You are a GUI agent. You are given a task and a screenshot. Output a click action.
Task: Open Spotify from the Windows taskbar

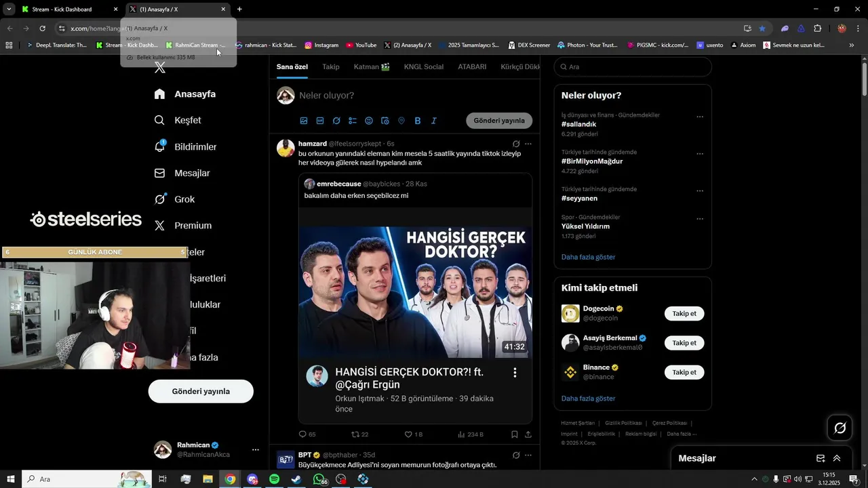274,479
